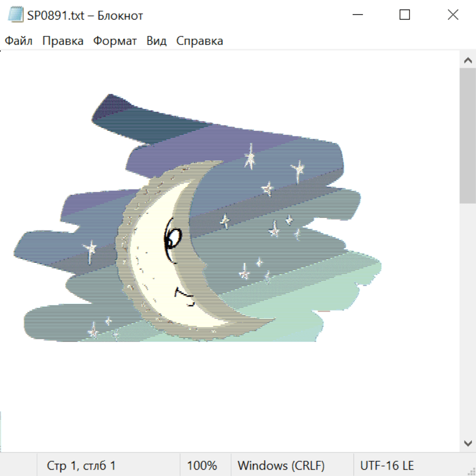Open the Формат menu
The height and width of the screenshot is (476, 476).
pyautogui.click(x=115, y=41)
